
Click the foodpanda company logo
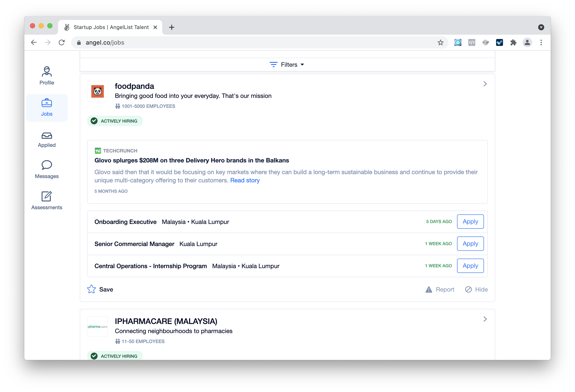98,91
